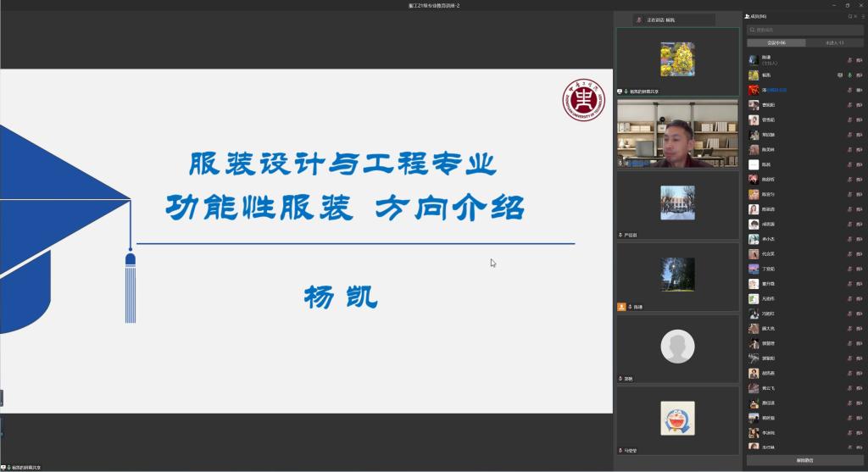Click the search members input field

tap(804, 30)
